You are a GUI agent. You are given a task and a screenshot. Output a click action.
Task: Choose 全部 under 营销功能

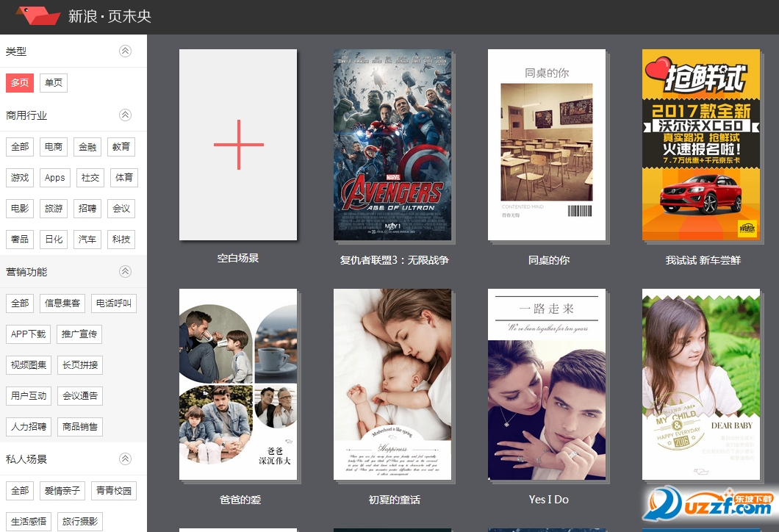20,303
